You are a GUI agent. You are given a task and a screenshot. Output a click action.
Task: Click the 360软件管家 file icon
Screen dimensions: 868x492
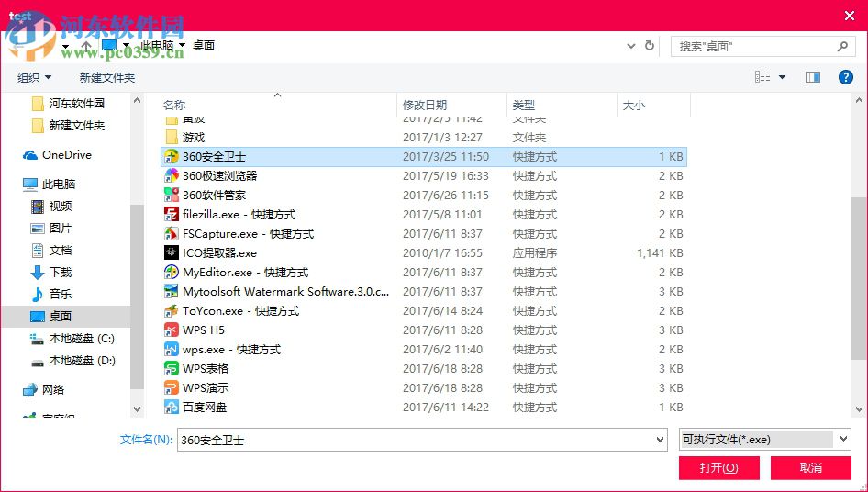pyautogui.click(x=171, y=195)
